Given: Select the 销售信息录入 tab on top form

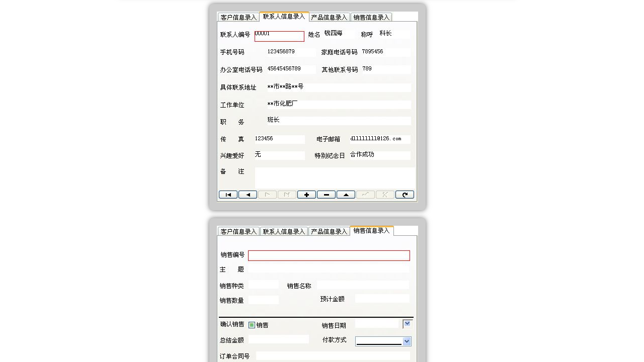Looking at the screenshot, I should (371, 17).
